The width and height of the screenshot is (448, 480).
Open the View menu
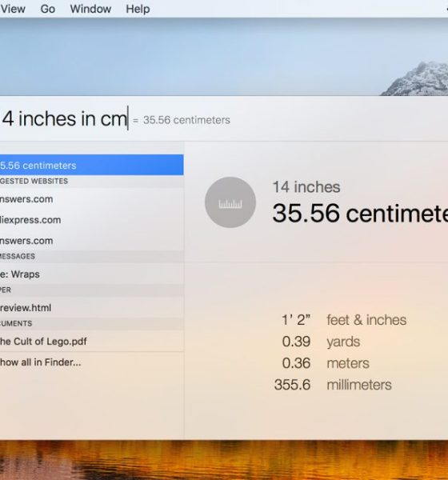click(13, 9)
